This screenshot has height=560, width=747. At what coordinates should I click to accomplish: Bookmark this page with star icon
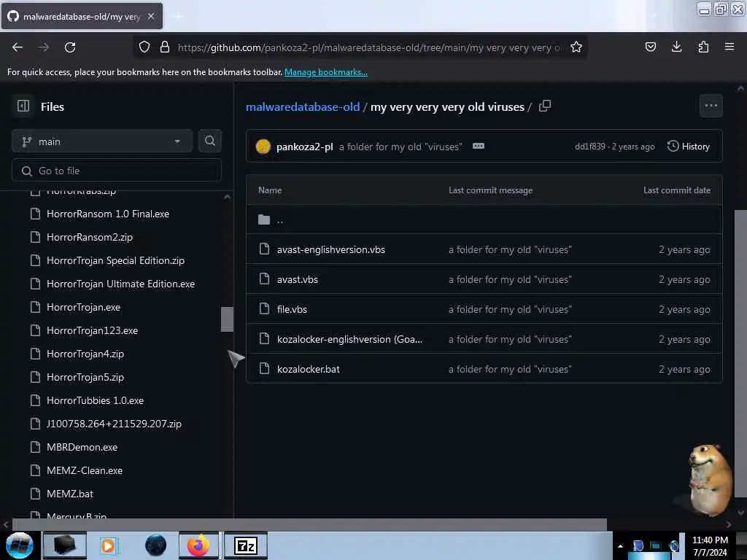click(x=576, y=47)
